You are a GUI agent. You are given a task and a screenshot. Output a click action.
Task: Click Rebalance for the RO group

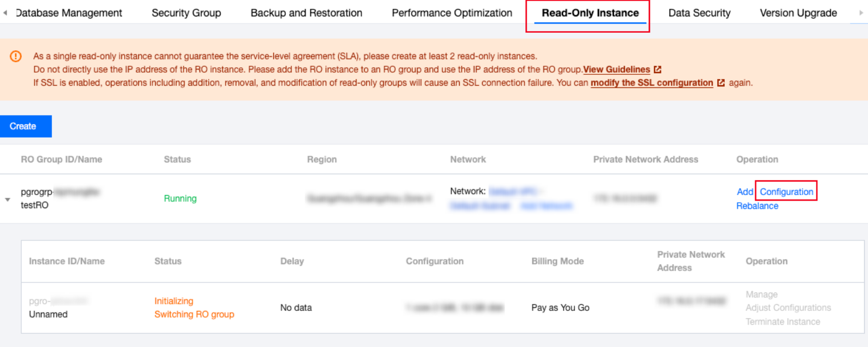(757, 206)
